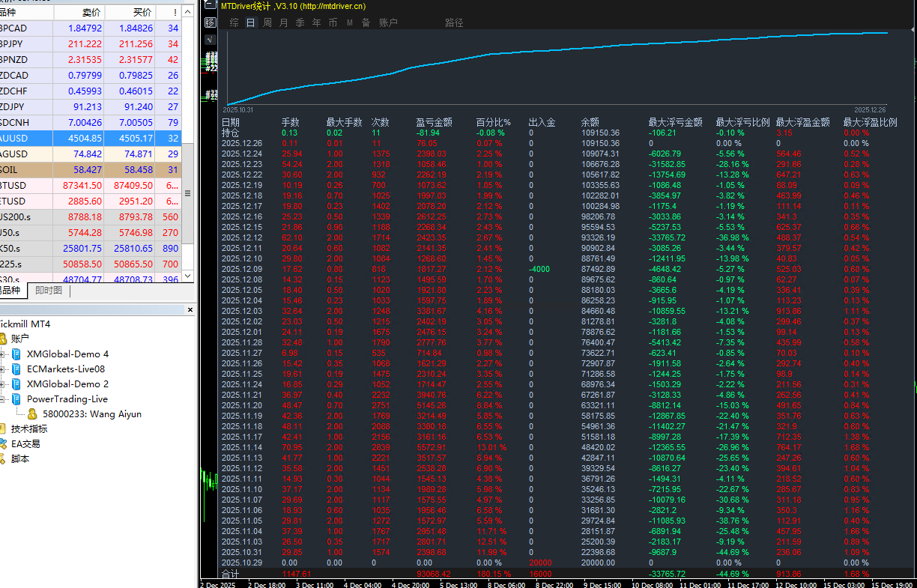Switch to the 季 quarterly tab

click(300, 23)
